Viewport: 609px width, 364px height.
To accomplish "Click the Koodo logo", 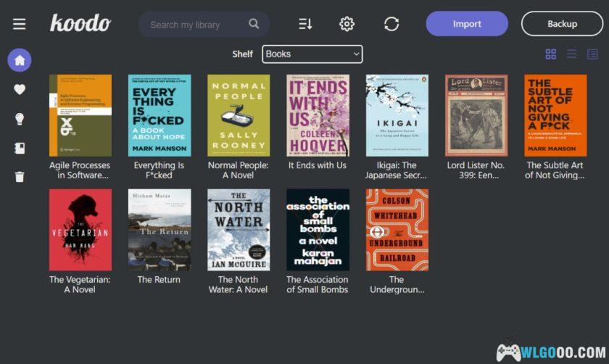I will coord(80,23).
